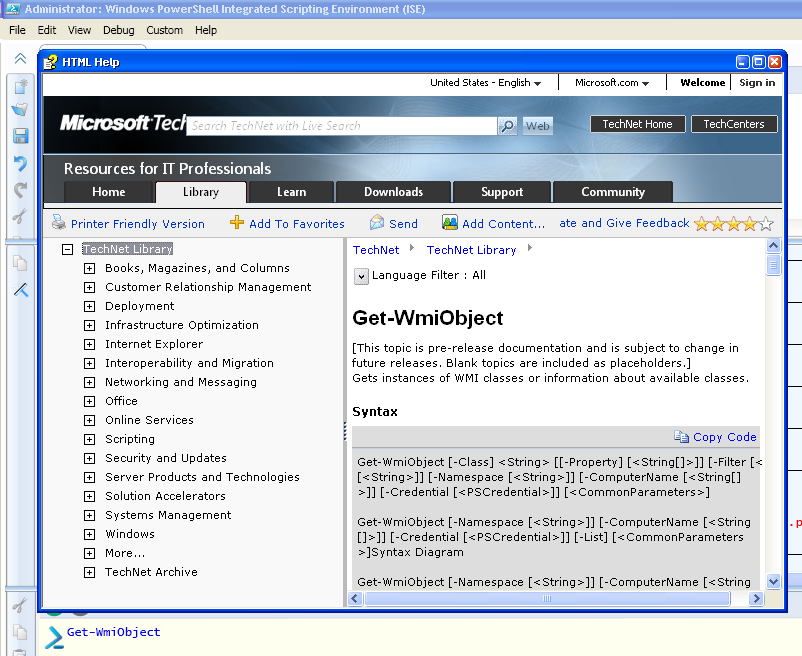Open the Help menu

(x=206, y=30)
